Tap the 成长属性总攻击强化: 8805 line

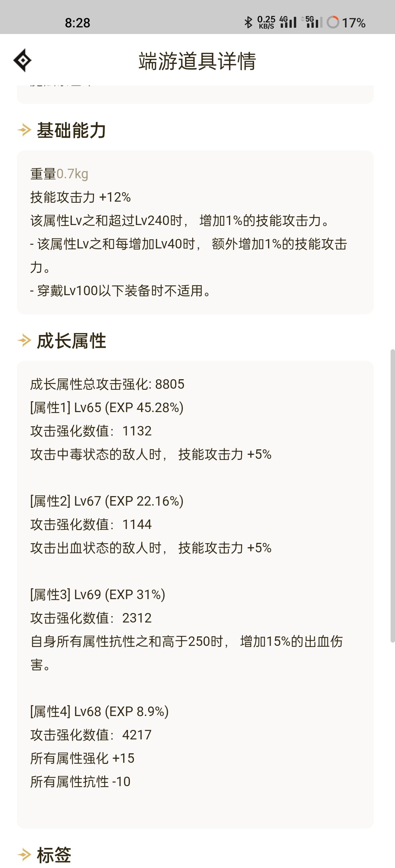107,384
